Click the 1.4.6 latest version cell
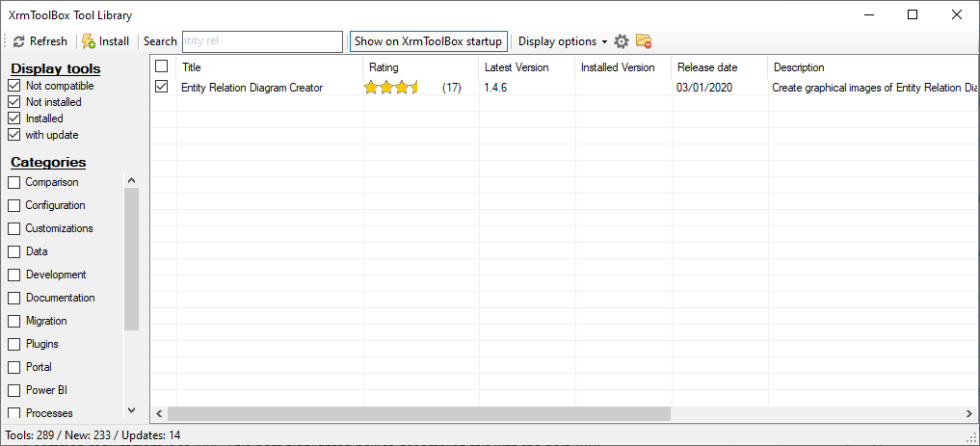The width and height of the screenshot is (980, 446). (x=495, y=88)
